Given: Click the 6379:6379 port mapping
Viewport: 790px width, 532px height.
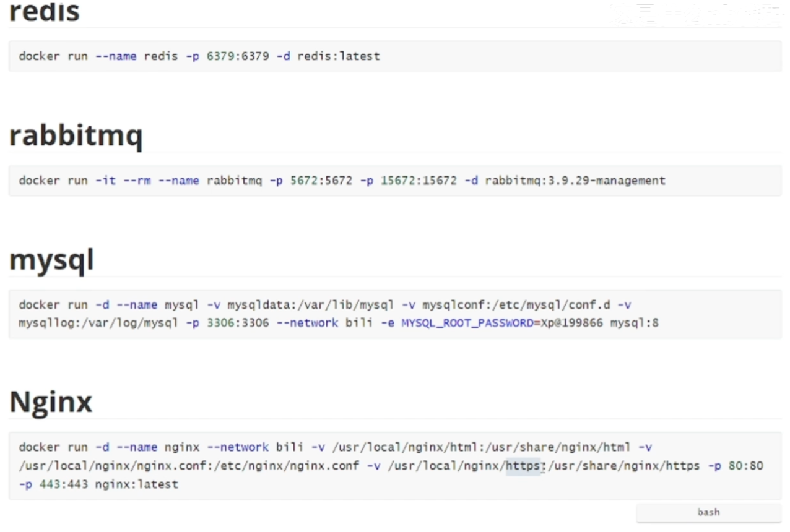Looking at the screenshot, I should tap(238, 56).
